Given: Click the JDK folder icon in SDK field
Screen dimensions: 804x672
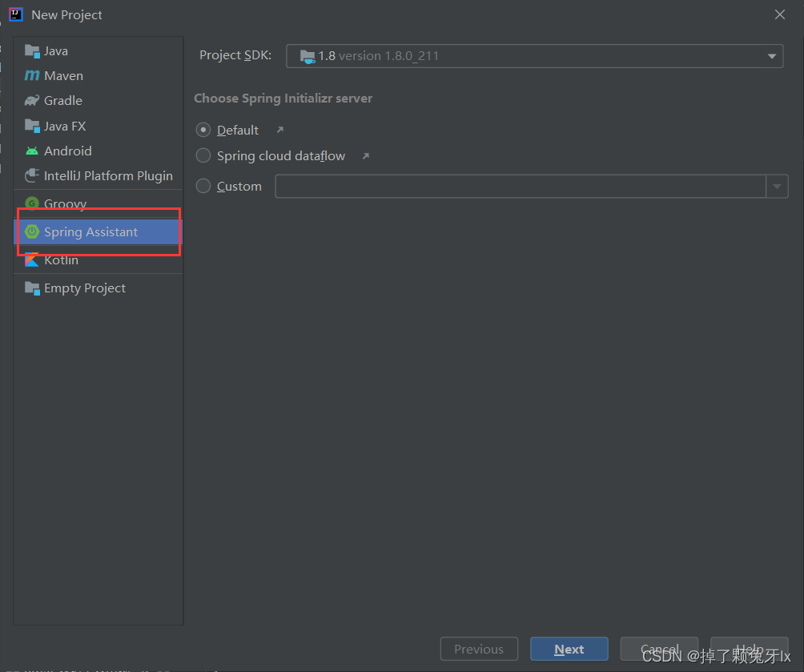Looking at the screenshot, I should click(x=308, y=56).
